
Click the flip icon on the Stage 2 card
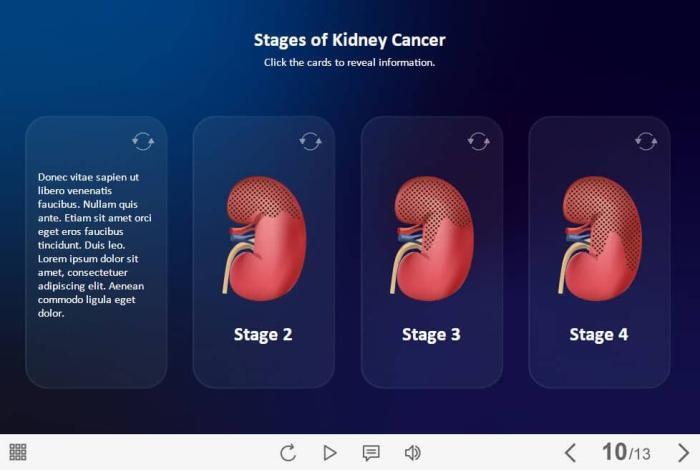coord(311,141)
